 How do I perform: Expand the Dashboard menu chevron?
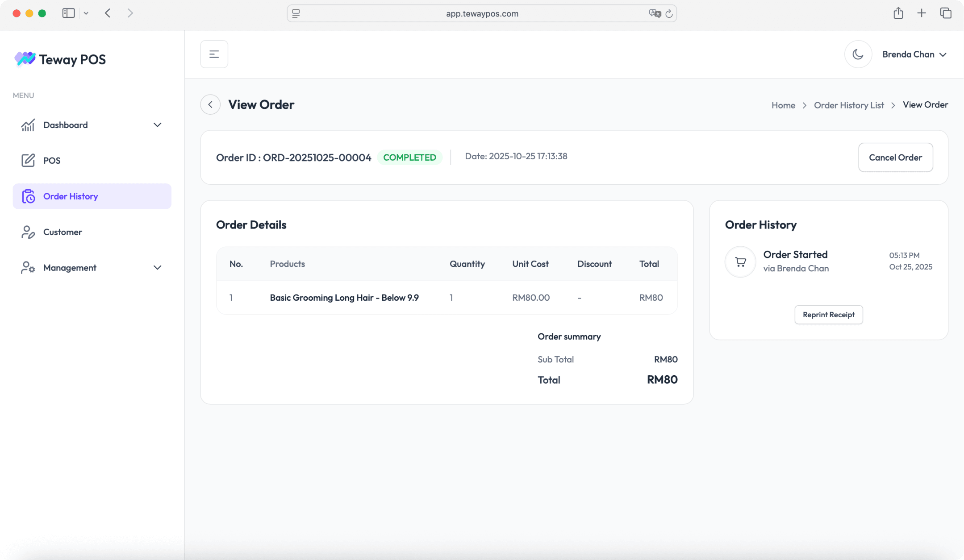(157, 125)
